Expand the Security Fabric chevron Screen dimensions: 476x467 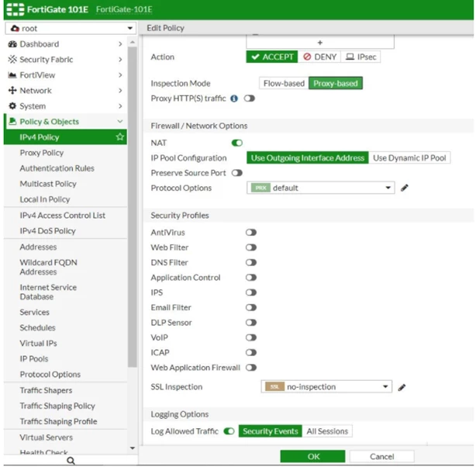pos(120,60)
